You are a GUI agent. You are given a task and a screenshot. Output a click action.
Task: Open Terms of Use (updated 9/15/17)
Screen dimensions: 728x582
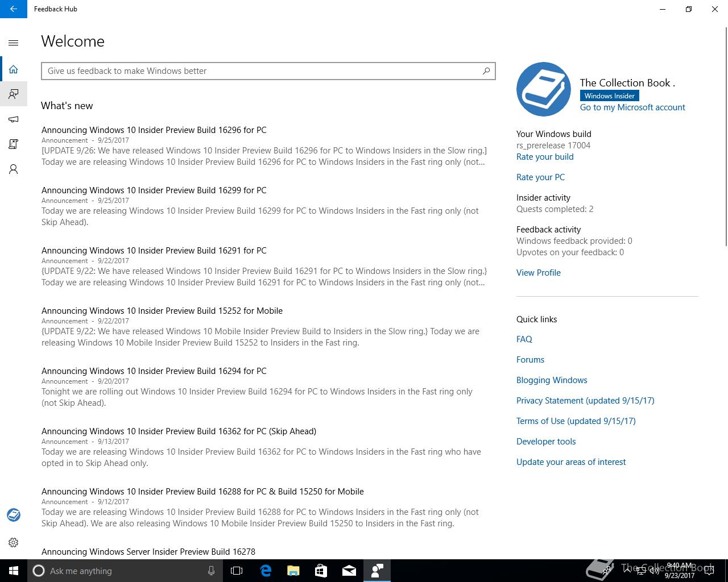point(576,421)
